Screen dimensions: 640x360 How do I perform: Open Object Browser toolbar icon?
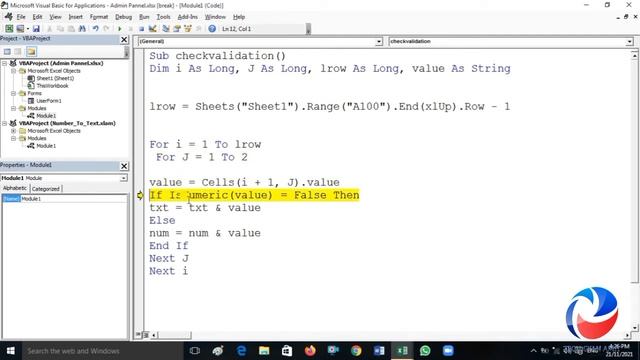[x=188, y=29]
